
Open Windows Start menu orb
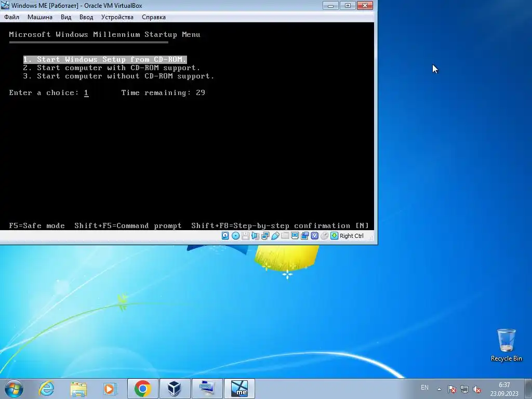coord(14,389)
